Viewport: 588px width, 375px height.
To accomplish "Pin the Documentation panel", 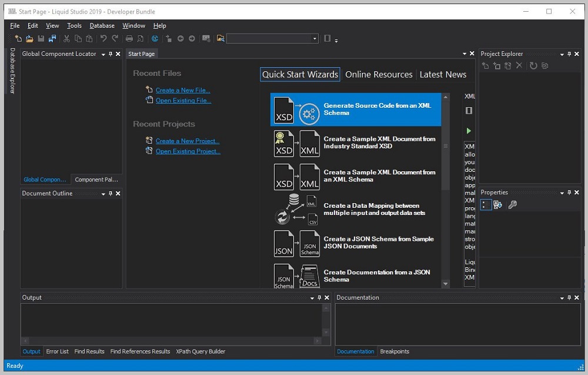I will [x=569, y=297].
